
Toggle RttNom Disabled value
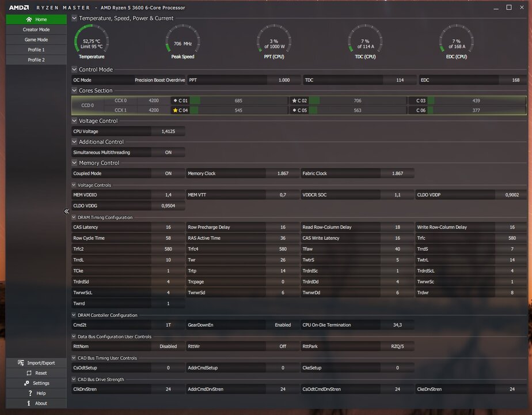168,346
